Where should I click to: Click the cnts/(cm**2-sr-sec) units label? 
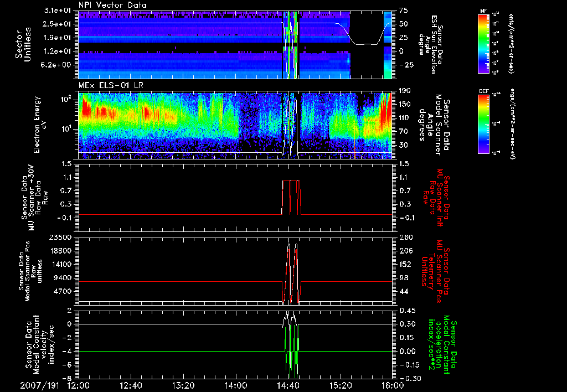(511, 43)
